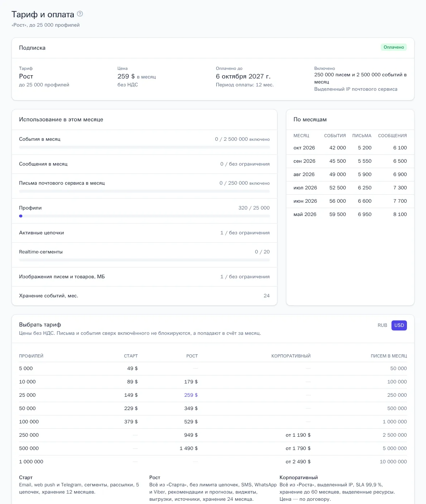Click the «События в месяц» progress bar
This screenshot has height=504, width=426.
point(144,147)
